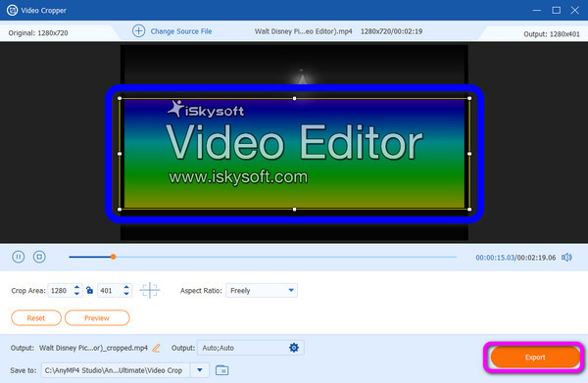This screenshot has height=383, width=588.
Task: Click the crop width field showing 1280
Action: [x=59, y=291]
